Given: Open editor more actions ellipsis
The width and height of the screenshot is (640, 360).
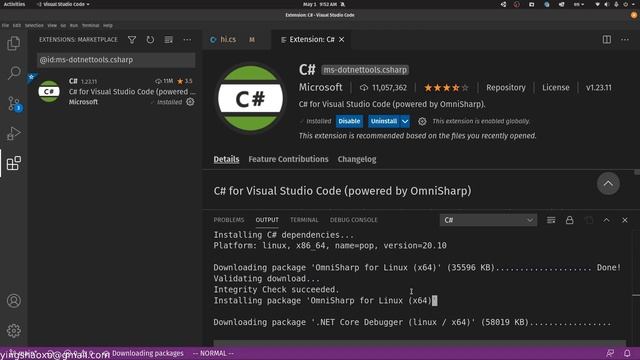Looking at the screenshot, I should click(624, 40).
